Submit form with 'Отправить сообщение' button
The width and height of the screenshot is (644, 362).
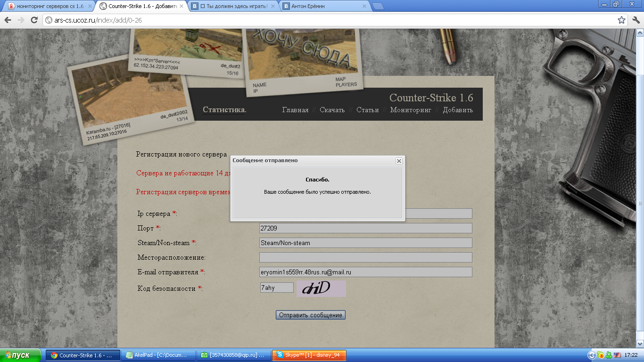311,315
